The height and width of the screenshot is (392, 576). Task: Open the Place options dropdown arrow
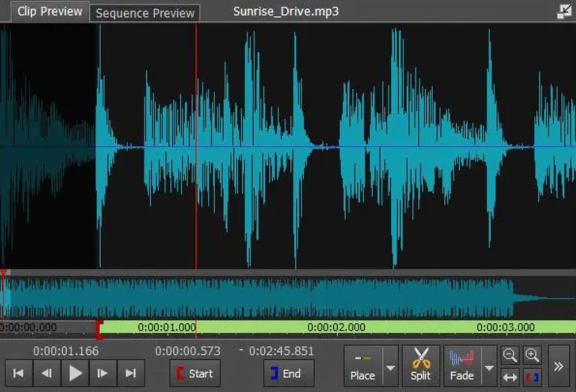point(391,367)
